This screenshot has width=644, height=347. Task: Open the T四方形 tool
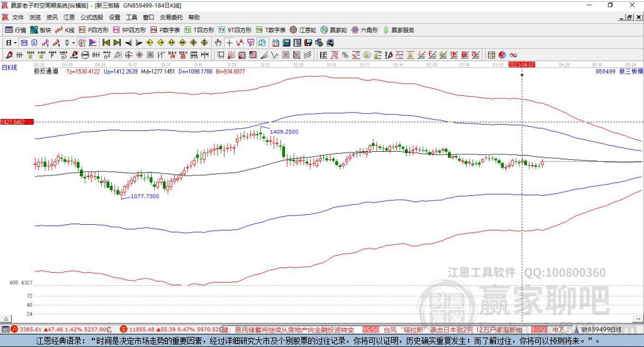(x=199, y=30)
